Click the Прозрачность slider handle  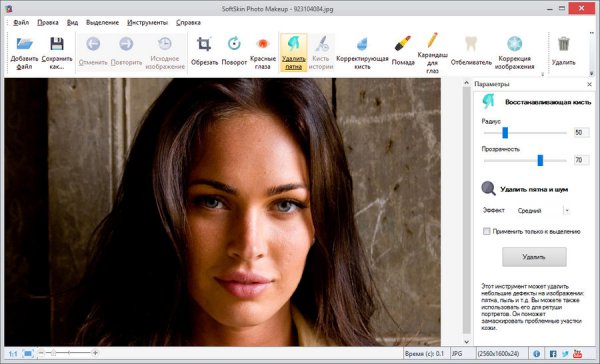[x=540, y=160]
